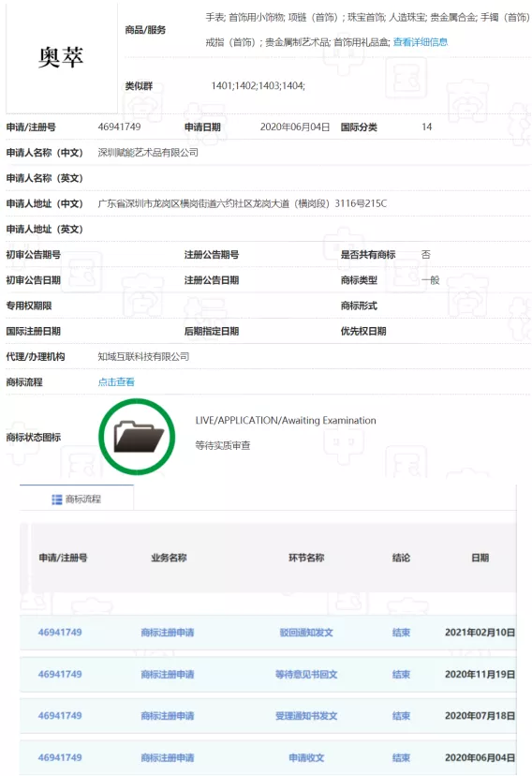
Task: Click 结束 in the 2020年11月19日 row
Action: tap(401, 675)
